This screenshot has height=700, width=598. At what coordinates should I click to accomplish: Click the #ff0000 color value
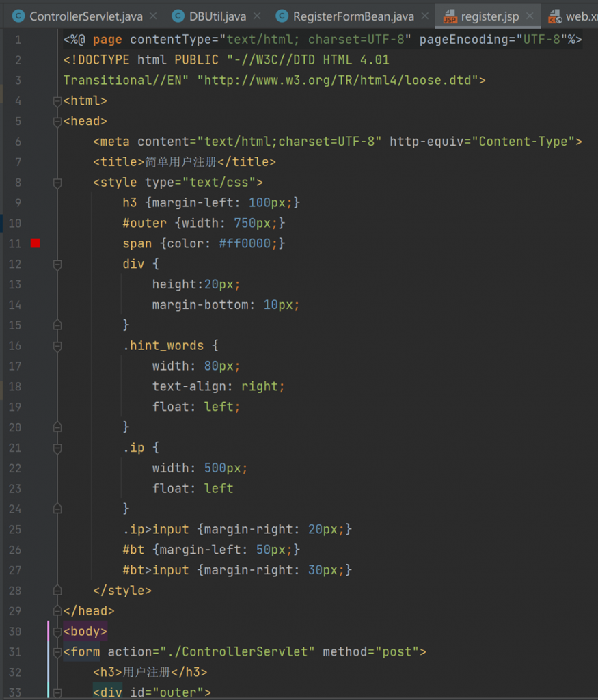point(245,244)
